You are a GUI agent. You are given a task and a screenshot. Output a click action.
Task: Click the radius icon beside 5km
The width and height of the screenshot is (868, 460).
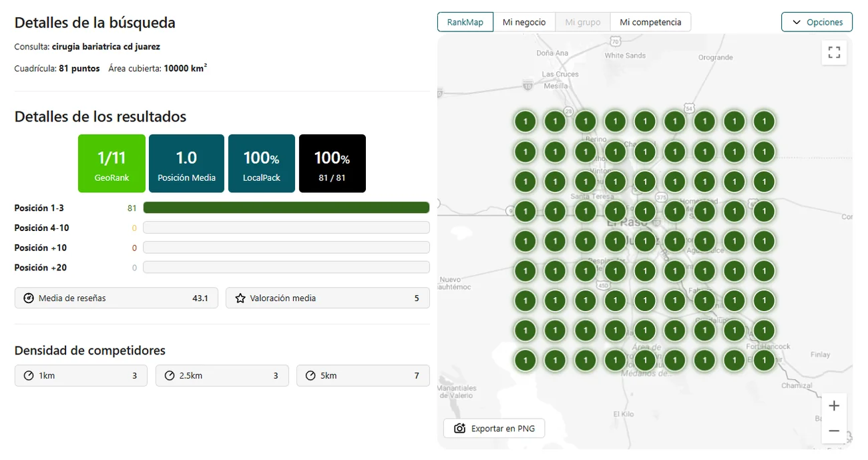tap(310, 376)
